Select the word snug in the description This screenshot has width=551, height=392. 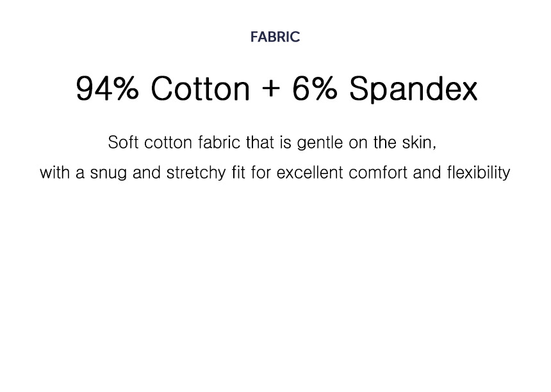(108, 174)
